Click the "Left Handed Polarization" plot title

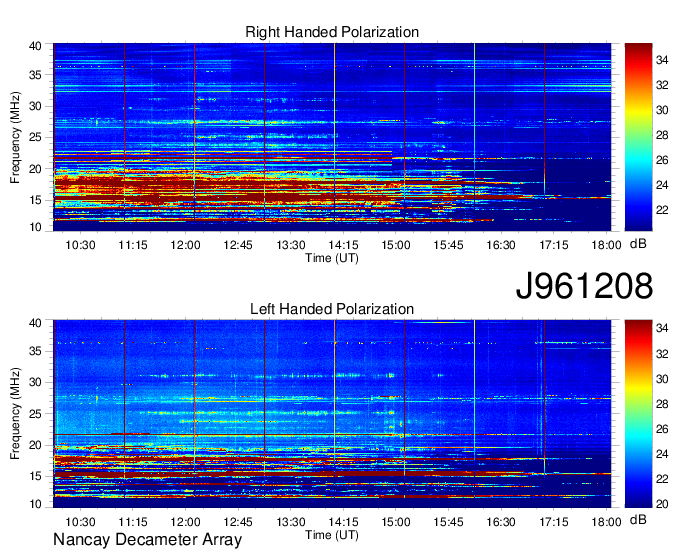332,309
